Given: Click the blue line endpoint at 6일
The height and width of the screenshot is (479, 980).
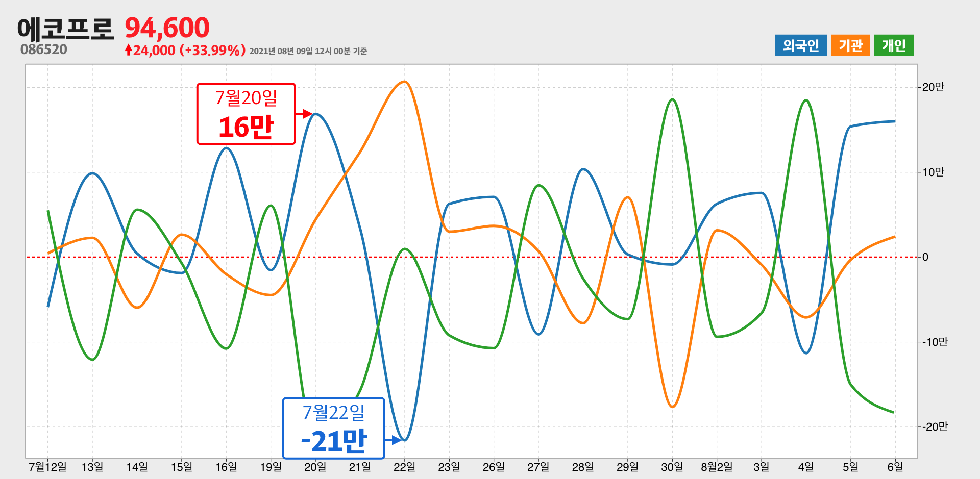Looking at the screenshot, I should click(x=894, y=121).
